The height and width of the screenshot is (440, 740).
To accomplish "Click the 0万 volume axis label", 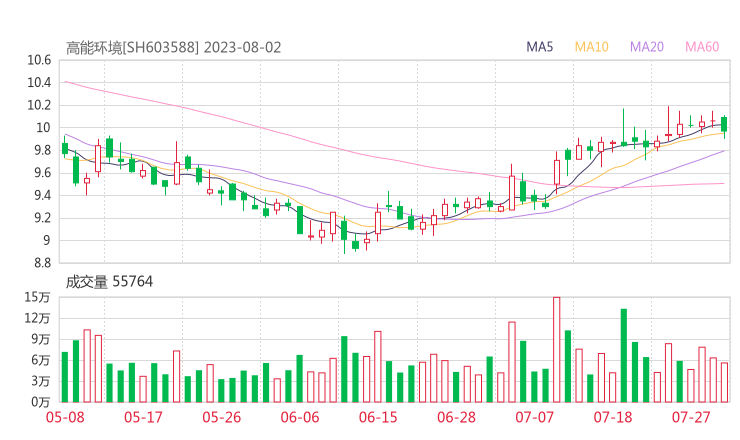I will click(x=41, y=402).
